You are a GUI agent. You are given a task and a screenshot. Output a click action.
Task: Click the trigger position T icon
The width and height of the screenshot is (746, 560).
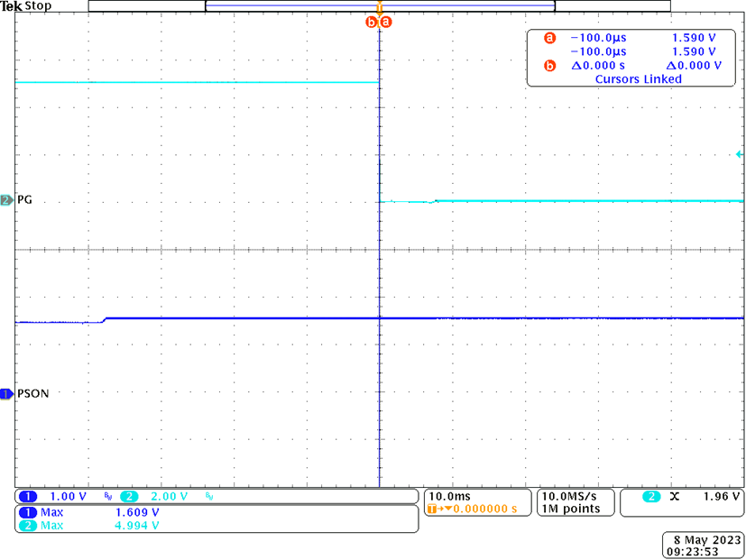click(x=433, y=510)
